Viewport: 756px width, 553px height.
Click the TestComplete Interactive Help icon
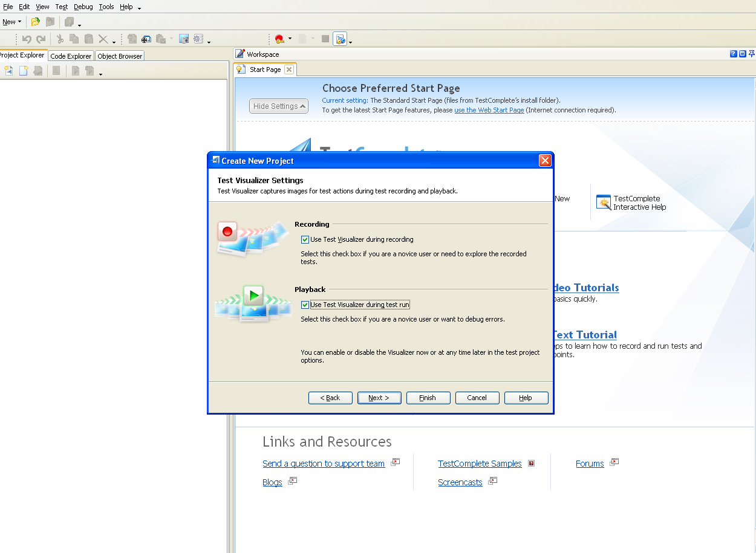point(603,202)
